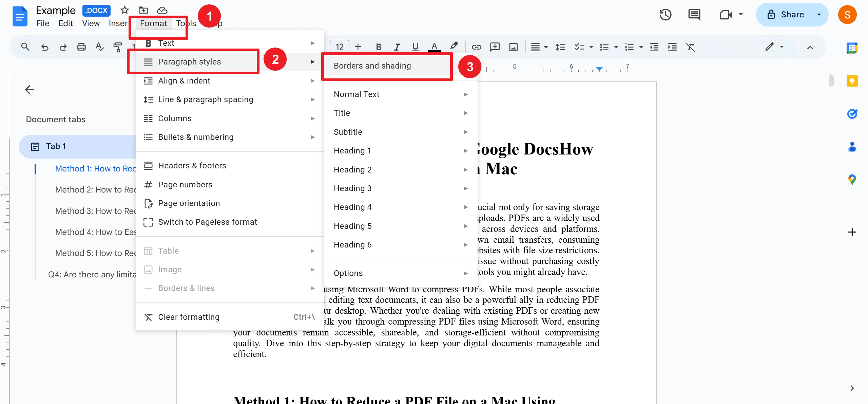
Task: Select Heading 1 paragraph style
Action: [353, 150]
